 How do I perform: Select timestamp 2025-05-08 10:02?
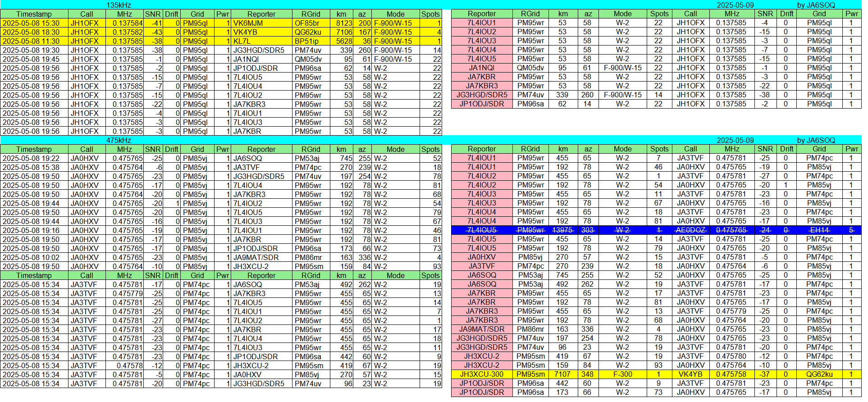34,257
